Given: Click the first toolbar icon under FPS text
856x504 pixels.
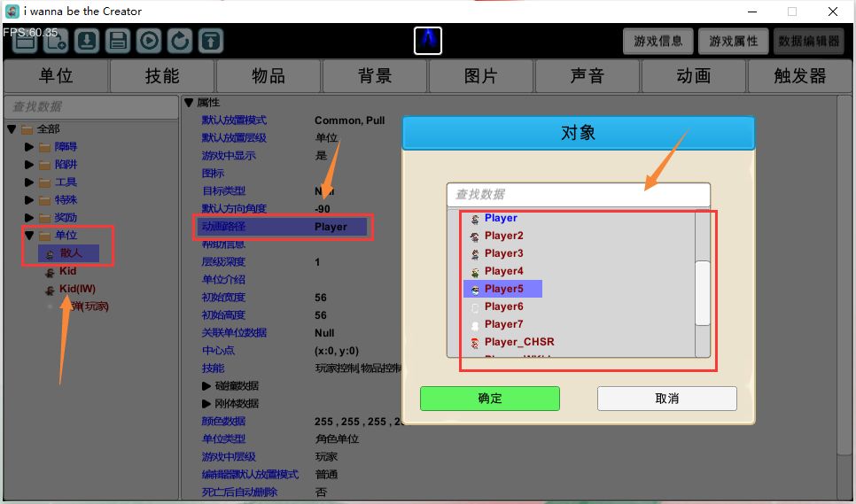Looking at the screenshot, I should 24,41.
